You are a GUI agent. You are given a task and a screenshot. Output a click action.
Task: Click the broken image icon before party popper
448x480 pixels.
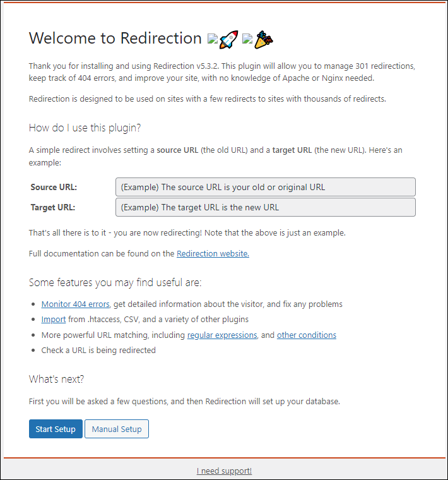[x=247, y=39]
